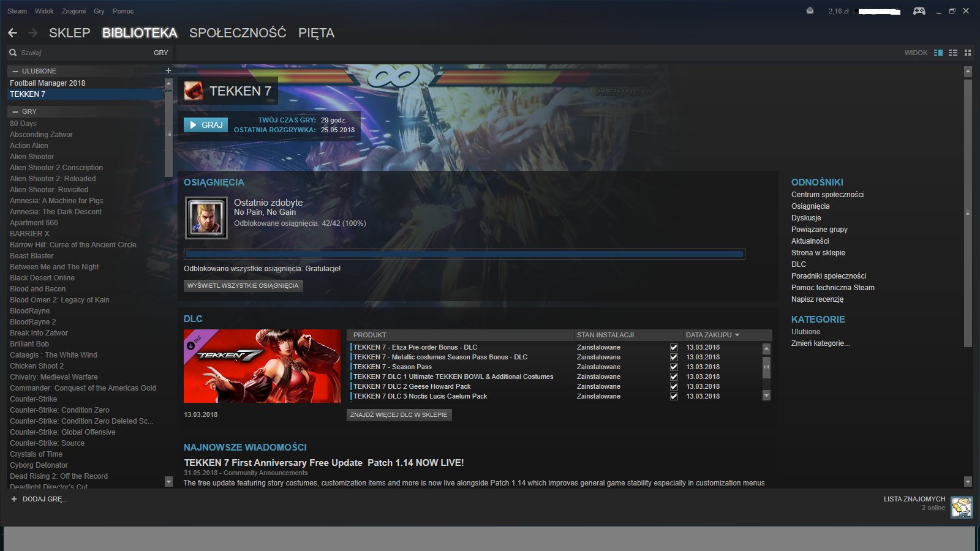Click Napisz recenzję link
980x551 pixels.
817,299
